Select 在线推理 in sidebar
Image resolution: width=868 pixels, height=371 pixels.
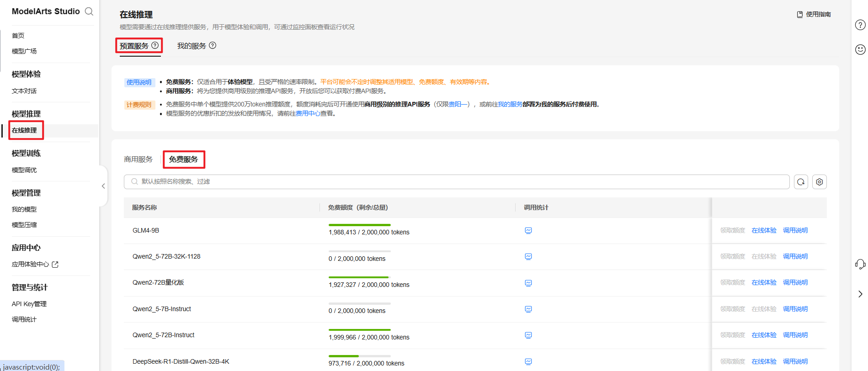[x=24, y=130]
